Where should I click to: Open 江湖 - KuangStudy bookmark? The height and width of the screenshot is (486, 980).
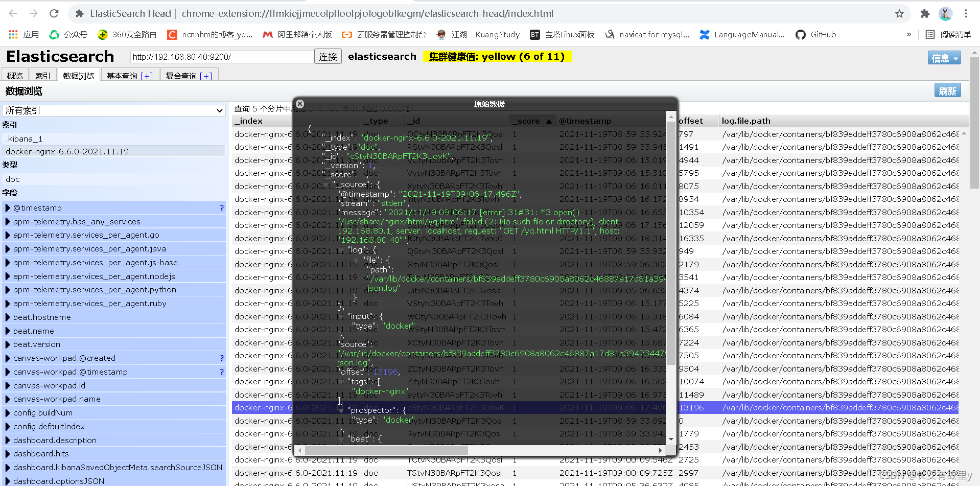point(478,34)
